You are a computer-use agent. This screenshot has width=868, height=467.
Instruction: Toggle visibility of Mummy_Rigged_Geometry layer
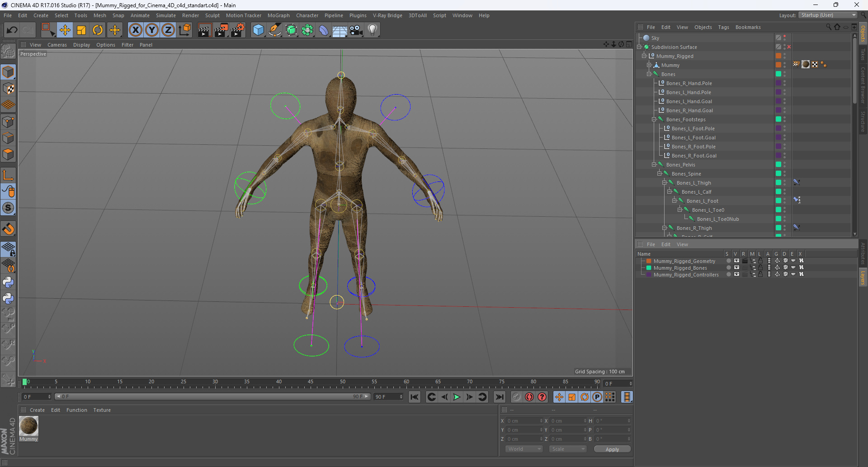[736, 261]
